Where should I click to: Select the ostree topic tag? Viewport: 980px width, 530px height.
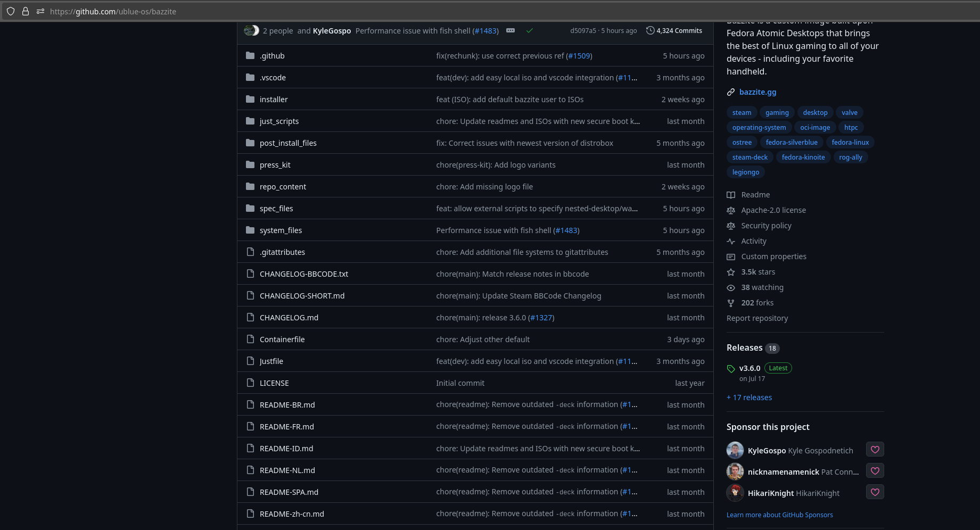point(742,142)
